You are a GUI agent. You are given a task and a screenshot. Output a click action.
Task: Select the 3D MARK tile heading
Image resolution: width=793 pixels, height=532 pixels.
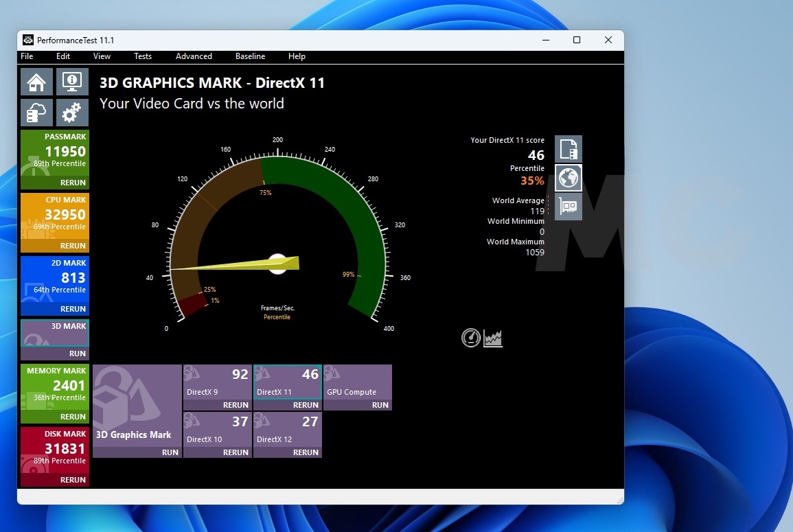click(x=68, y=326)
